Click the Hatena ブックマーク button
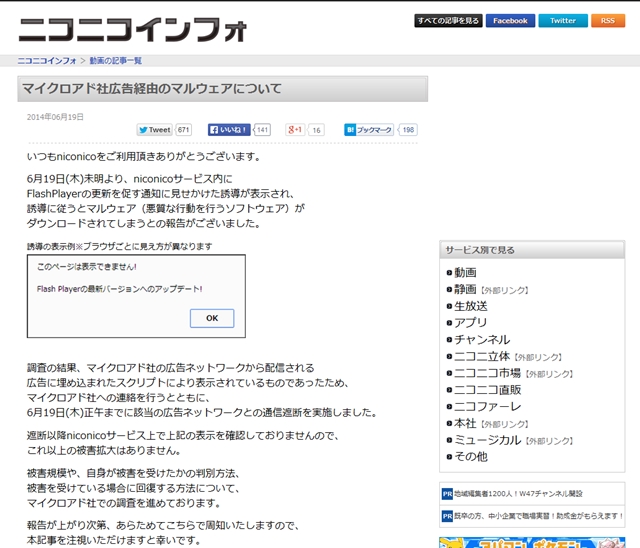 369,130
